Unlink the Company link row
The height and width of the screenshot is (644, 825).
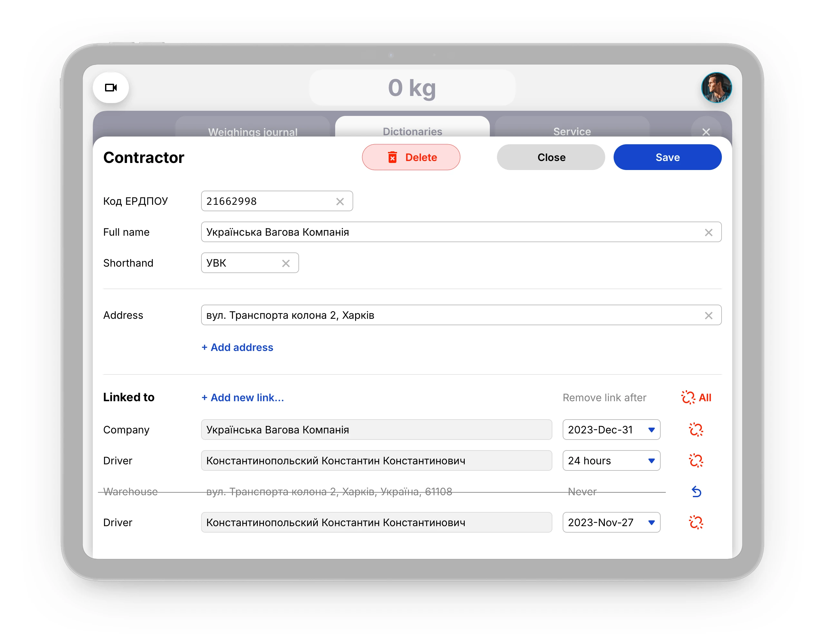point(695,430)
